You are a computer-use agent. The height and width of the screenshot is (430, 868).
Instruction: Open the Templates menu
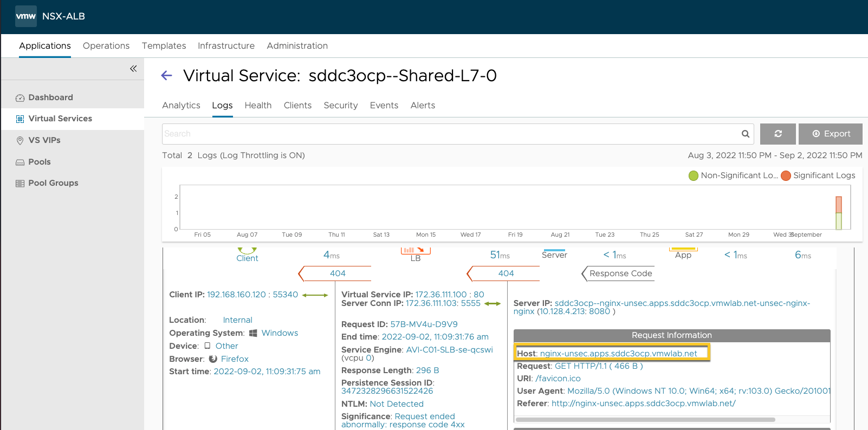pos(164,45)
